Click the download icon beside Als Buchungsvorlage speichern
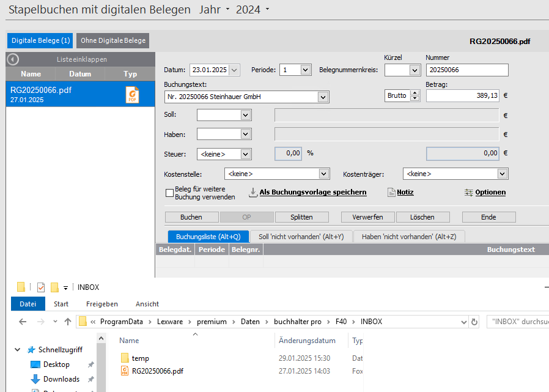The width and height of the screenshot is (549, 392). pyautogui.click(x=252, y=192)
